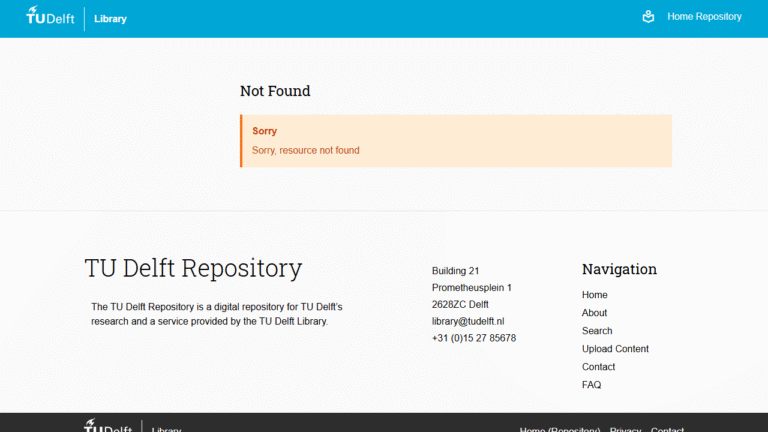Screen dimensions: 768x432
Task: Open Upload Content navigation link
Action: pyautogui.click(x=615, y=349)
